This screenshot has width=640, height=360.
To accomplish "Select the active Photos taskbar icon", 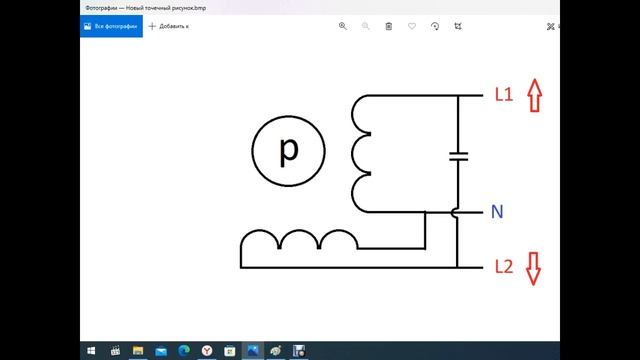I will point(253,351).
